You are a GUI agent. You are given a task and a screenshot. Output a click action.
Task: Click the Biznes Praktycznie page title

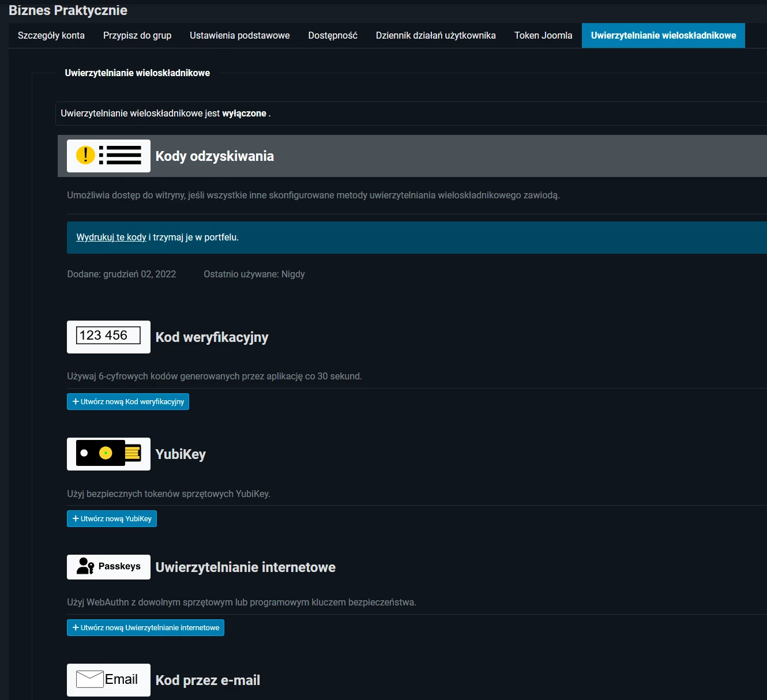68,10
